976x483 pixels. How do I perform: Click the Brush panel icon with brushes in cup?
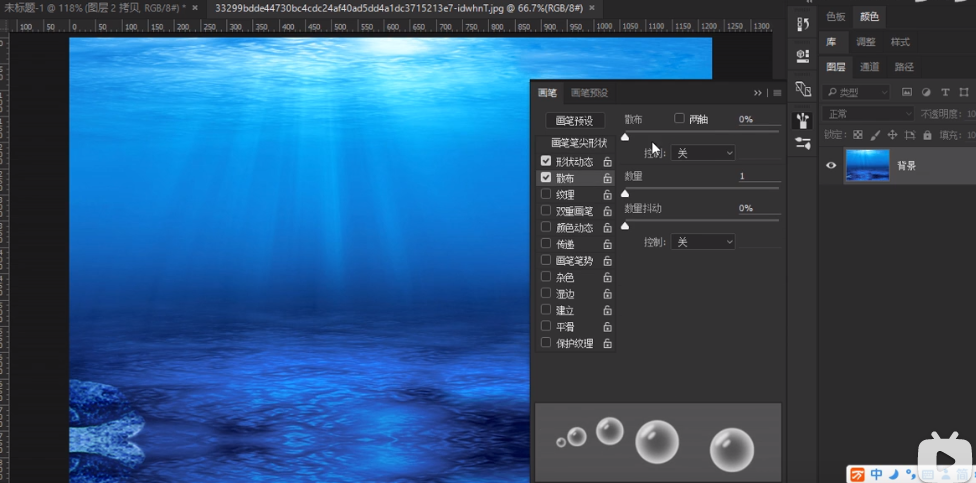pos(802,121)
